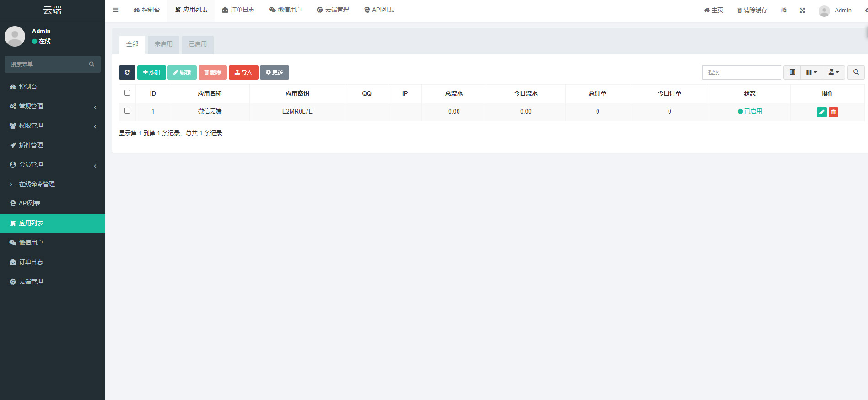Toggle the sidebar hamburger menu icon
This screenshot has width=868, height=400.
pos(116,10)
